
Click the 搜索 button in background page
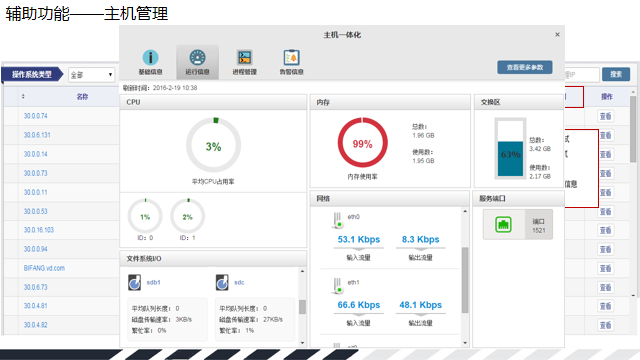click(616, 74)
